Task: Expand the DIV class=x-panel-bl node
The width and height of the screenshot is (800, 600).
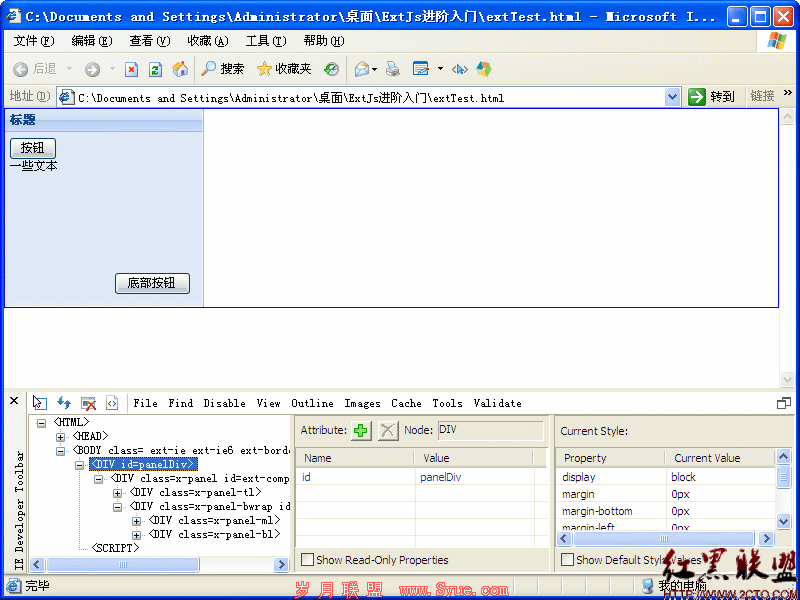Action: pyautogui.click(x=136, y=535)
